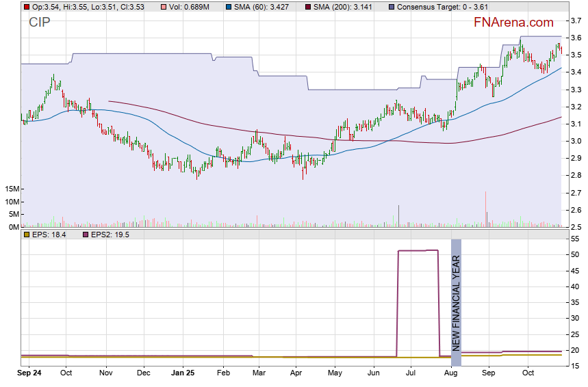Click the Jan 25 date axis label
The width and height of the screenshot is (588, 387).
183,374
